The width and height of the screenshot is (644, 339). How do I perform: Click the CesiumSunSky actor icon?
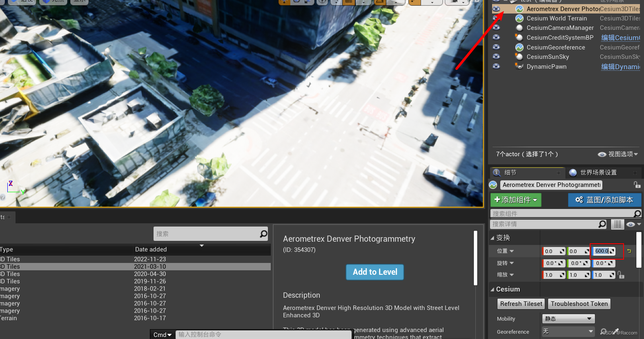[519, 56]
